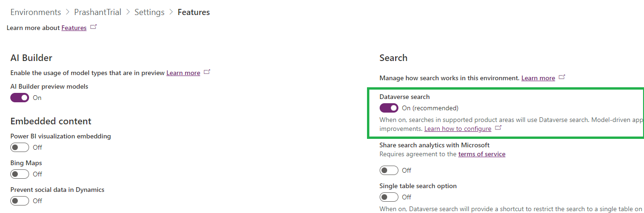
Task: Click Learn more link under AI Builder
Action: 183,73
